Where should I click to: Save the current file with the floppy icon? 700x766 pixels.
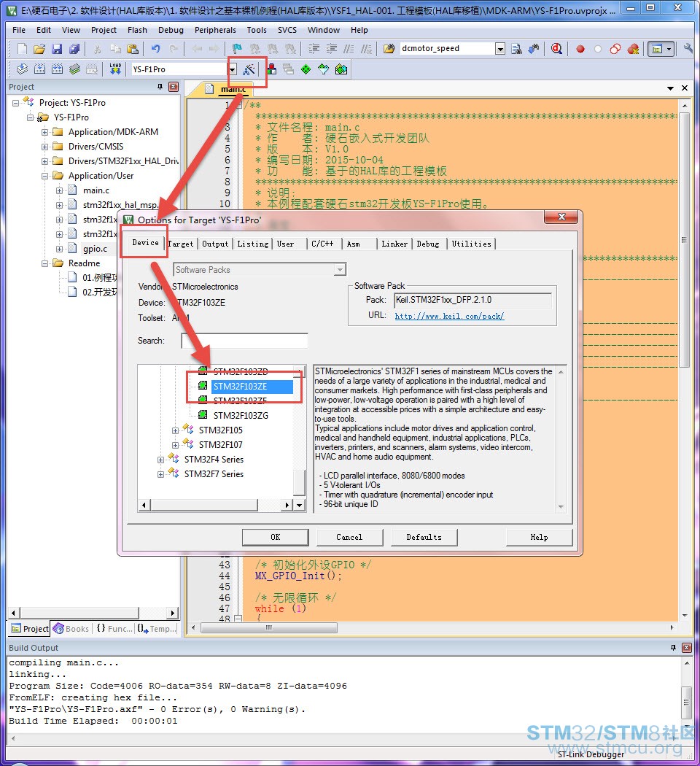[x=57, y=48]
